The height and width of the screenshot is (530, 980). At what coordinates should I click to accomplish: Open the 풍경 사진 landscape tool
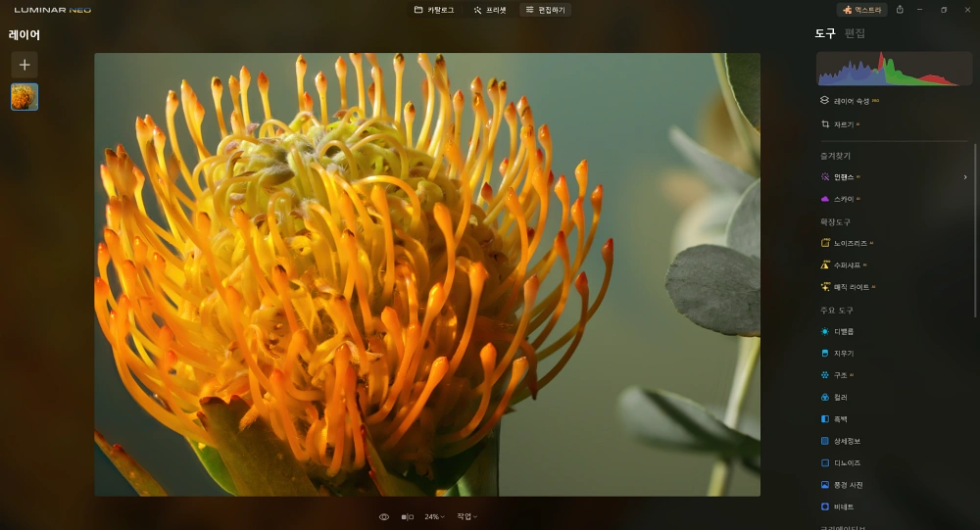[842, 484]
